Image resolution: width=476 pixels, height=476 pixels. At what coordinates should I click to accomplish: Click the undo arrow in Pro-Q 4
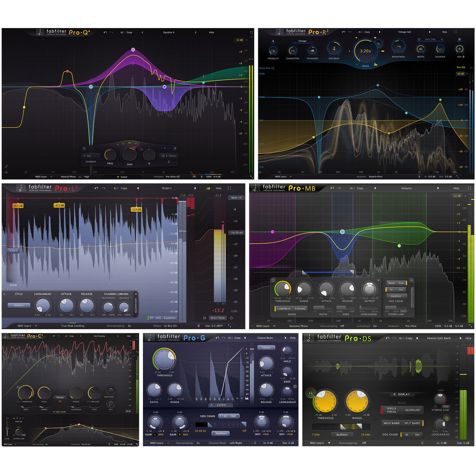click(105, 32)
